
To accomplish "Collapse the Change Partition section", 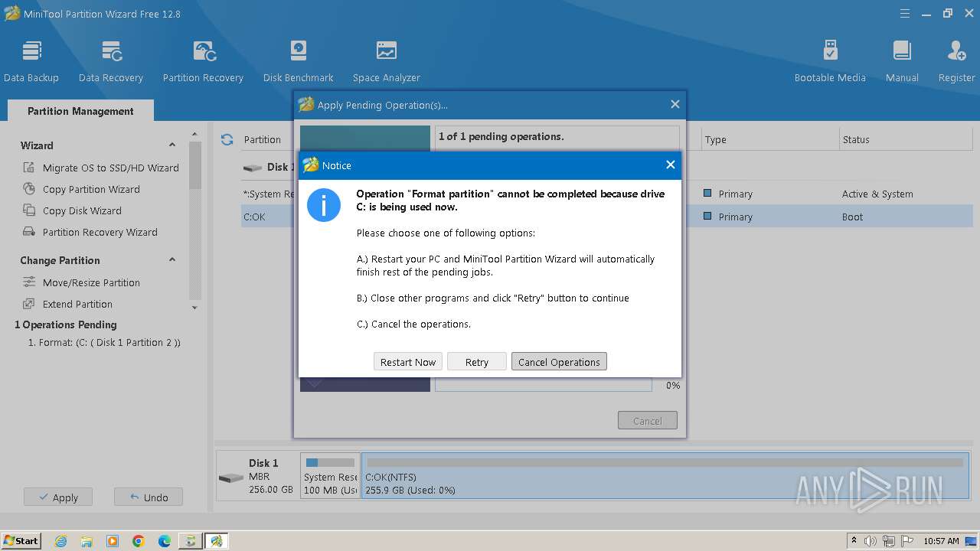I will (x=172, y=260).
